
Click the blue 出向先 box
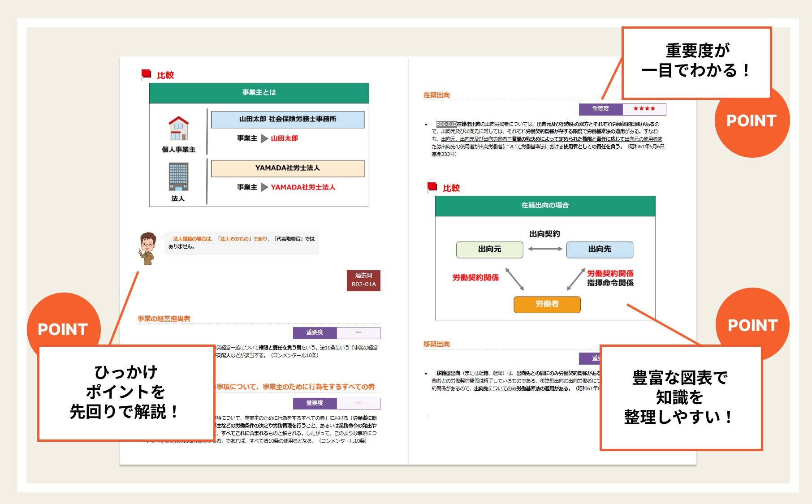point(600,250)
